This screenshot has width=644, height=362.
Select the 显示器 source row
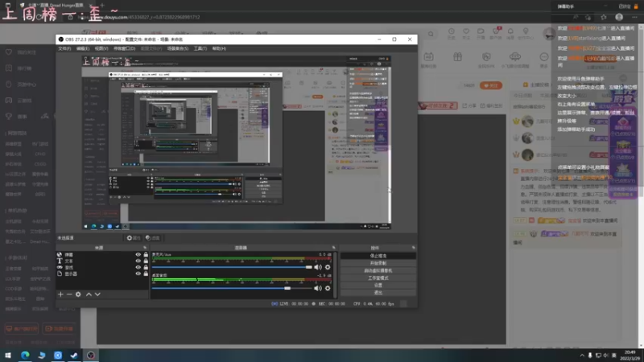click(102, 274)
